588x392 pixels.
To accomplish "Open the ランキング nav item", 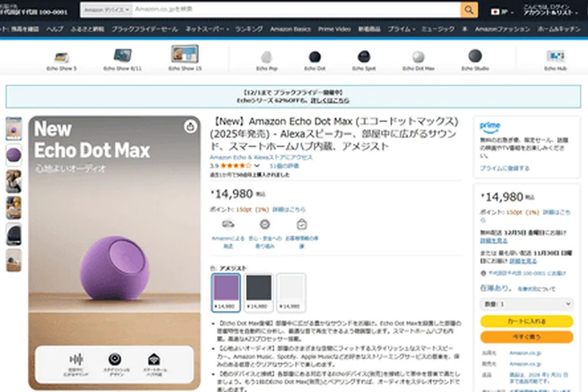I will (x=249, y=29).
